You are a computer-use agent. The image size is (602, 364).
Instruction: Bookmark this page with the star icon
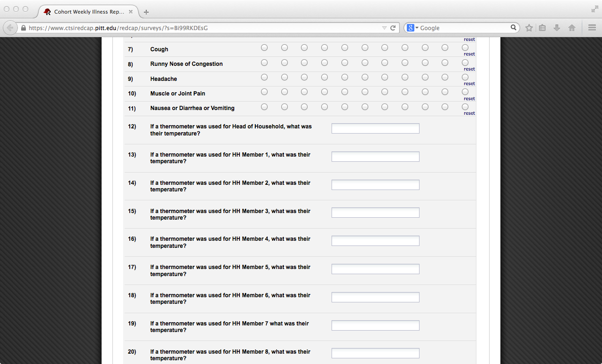tap(529, 28)
